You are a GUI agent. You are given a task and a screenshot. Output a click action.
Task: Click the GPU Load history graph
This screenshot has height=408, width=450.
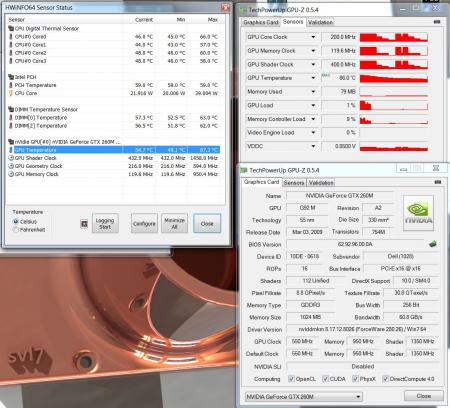(394, 105)
